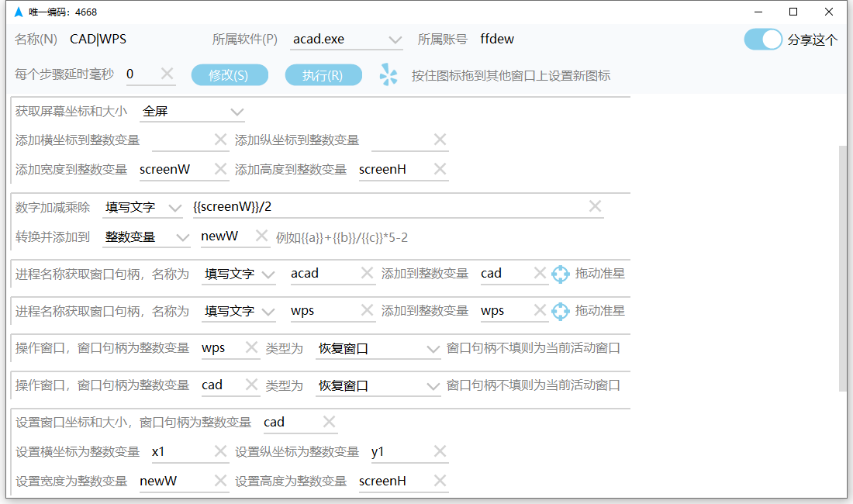This screenshot has width=853, height=504.
Task: Clear the step delay milliseconds field
Action: [167, 74]
